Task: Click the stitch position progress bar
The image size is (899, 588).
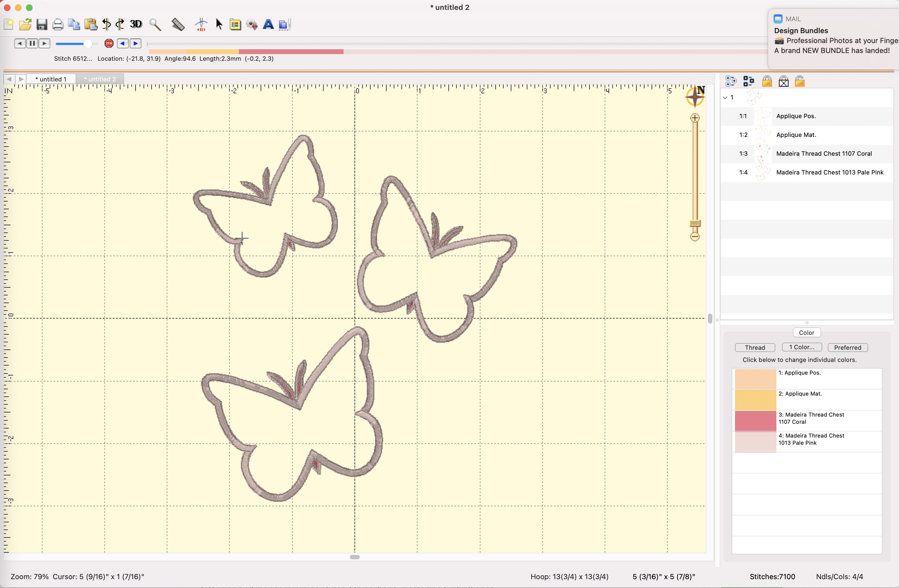Action: (x=457, y=44)
